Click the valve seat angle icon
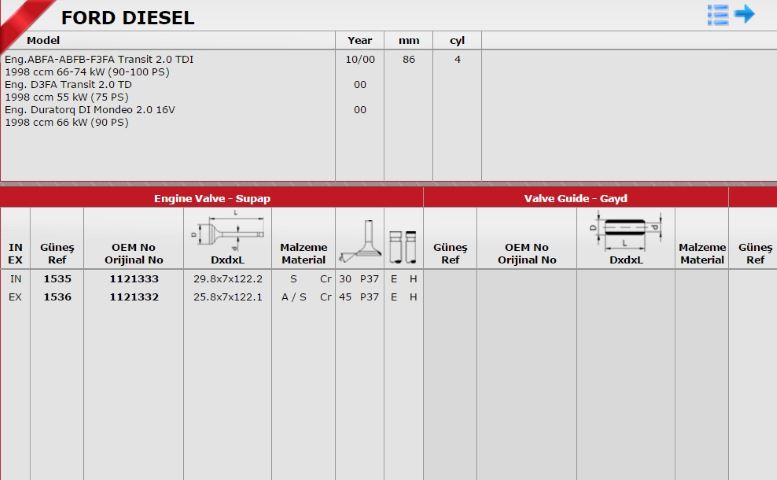This screenshot has height=480, width=777. pos(360,242)
